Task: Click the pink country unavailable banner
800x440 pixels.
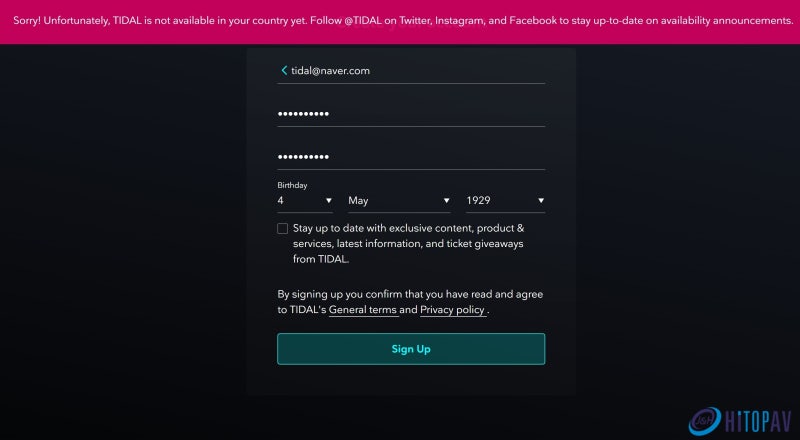Action: click(x=400, y=21)
